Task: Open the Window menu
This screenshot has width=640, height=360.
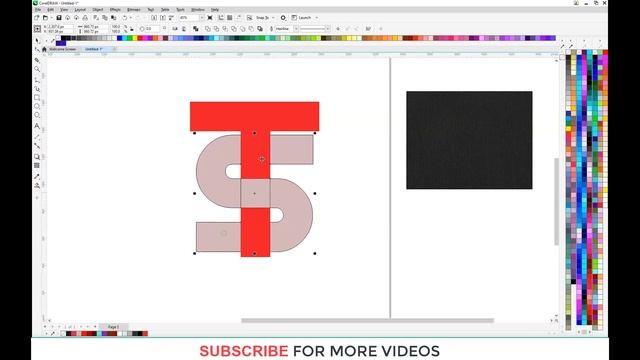Action: click(198, 9)
